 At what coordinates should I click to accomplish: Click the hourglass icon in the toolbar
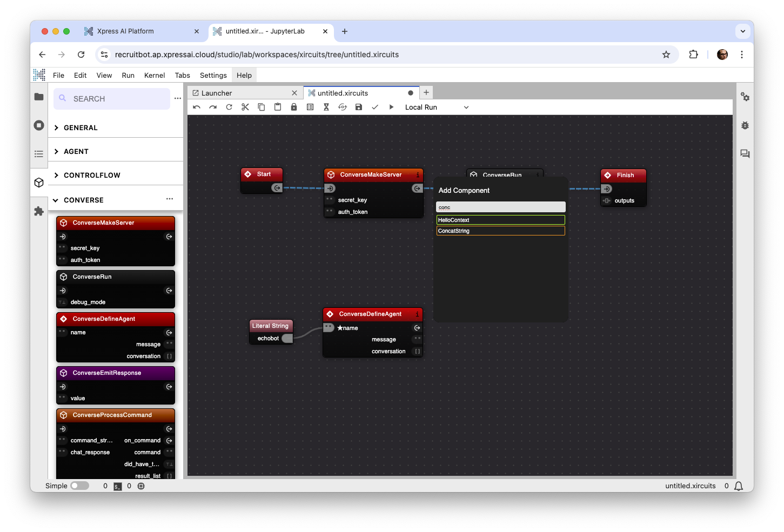coord(326,107)
